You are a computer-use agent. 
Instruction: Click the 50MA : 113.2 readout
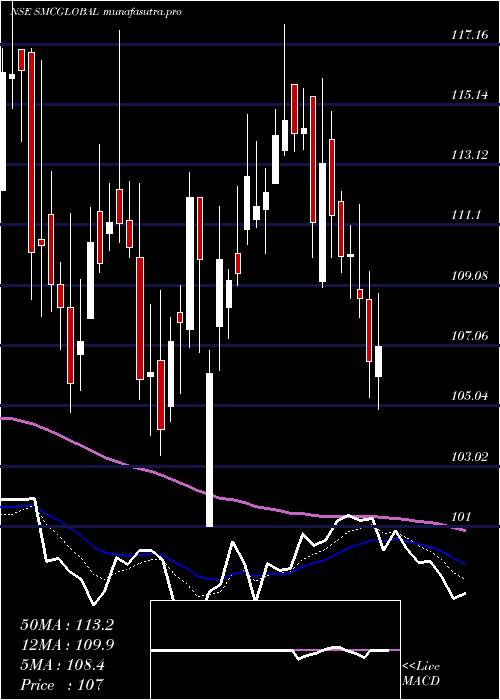tap(67, 625)
